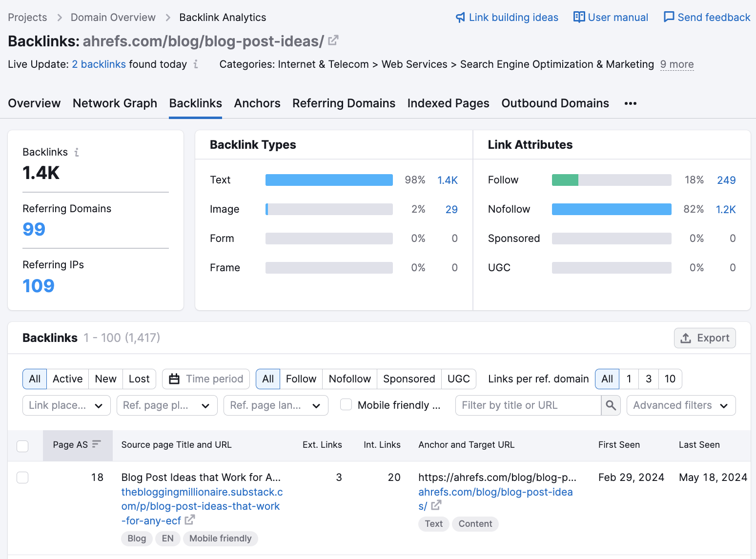The width and height of the screenshot is (756, 559).
Task: Expand the 9 more categories link
Action: coord(677,64)
